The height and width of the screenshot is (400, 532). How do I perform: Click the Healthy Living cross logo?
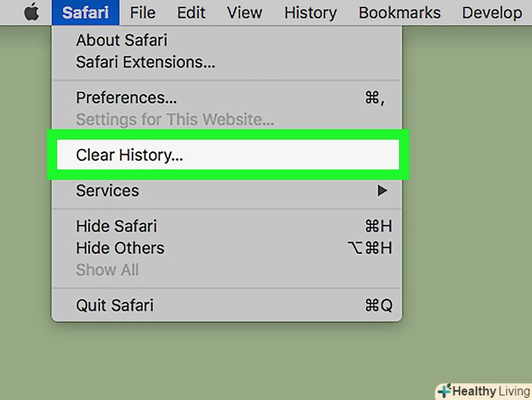[444, 390]
